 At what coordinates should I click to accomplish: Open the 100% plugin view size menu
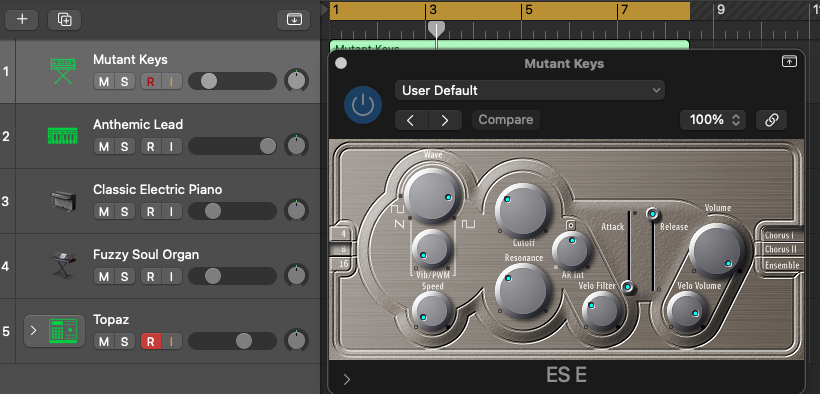(x=713, y=120)
